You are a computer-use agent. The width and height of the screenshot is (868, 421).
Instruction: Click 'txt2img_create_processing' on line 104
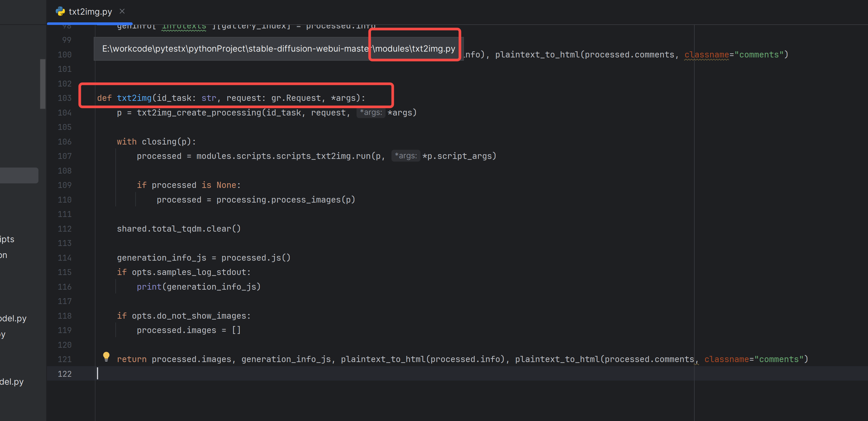pos(199,112)
